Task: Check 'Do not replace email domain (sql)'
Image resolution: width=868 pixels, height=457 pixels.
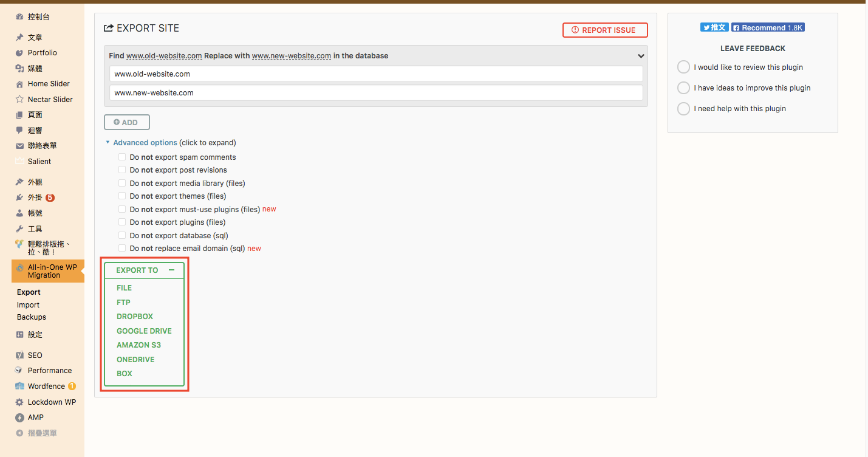Action: (122, 249)
